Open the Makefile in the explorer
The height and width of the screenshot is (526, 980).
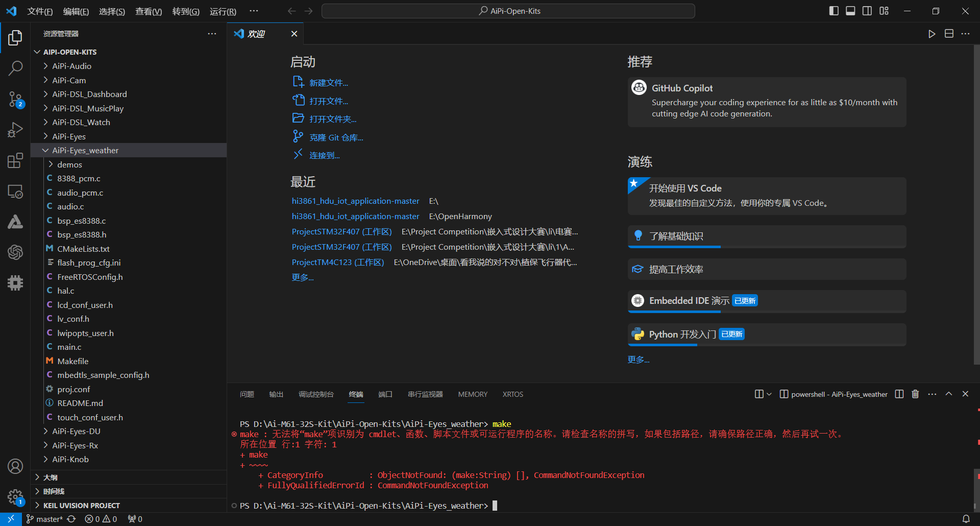coord(129,361)
